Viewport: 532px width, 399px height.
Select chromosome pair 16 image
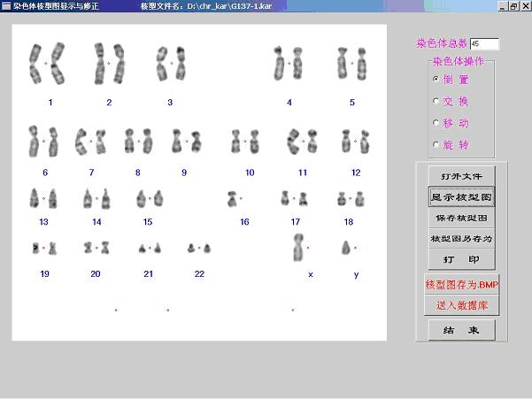tap(235, 198)
